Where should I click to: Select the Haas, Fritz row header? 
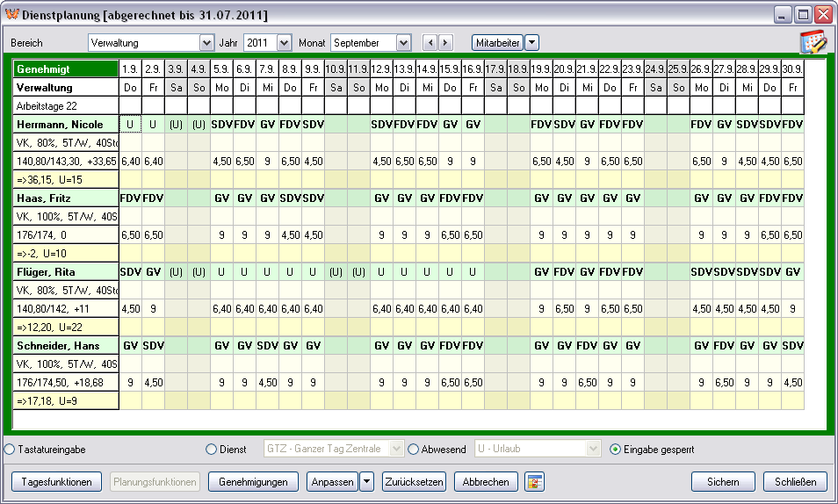pos(66,198)
